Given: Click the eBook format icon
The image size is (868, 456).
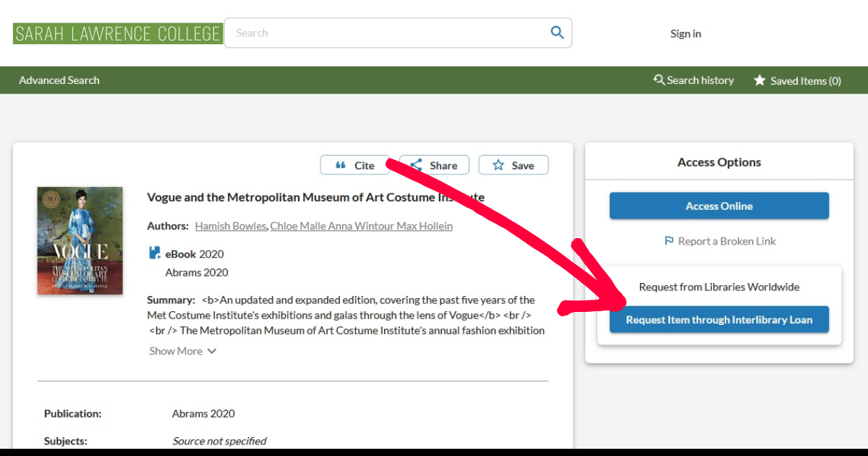Looking at the screenshot, I should point(154,253).
